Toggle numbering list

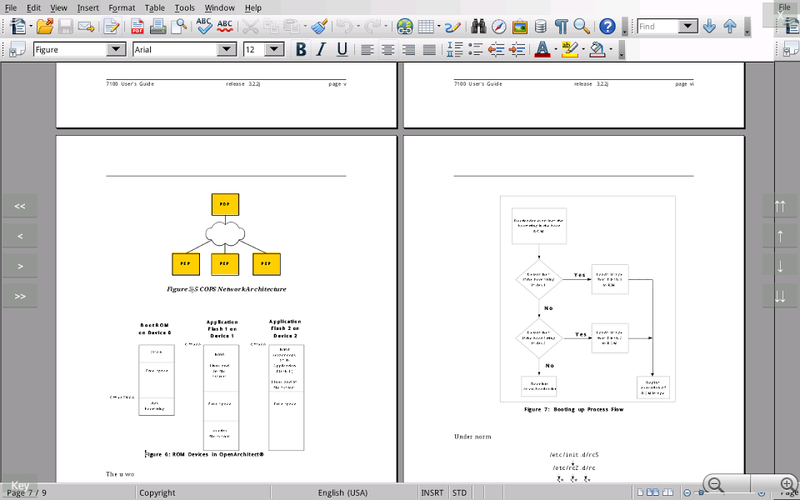pyautogui.click(x=455, y=49)
